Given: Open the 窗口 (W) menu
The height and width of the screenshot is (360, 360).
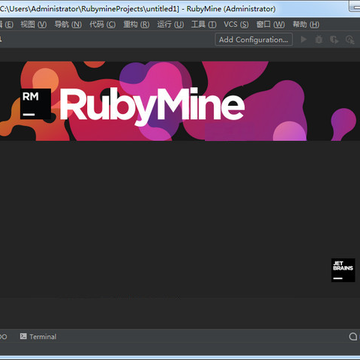Looking at the screenshot, I should point(271,25).
